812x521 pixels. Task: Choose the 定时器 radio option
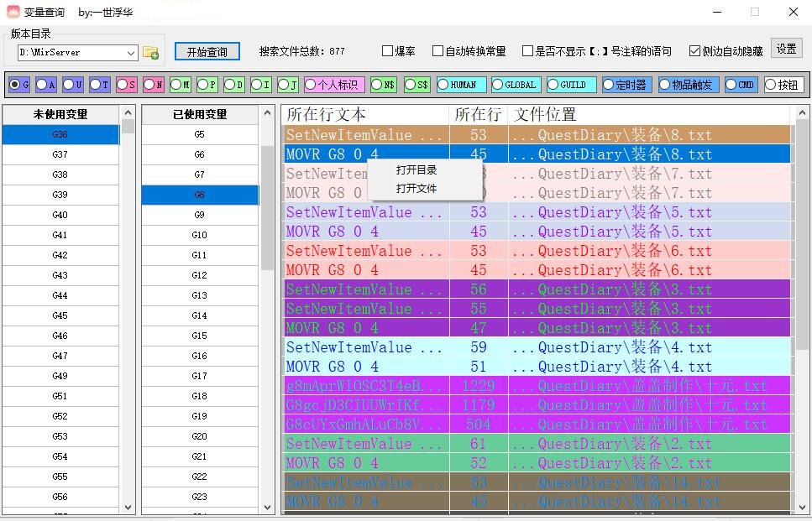coord(627,85)
